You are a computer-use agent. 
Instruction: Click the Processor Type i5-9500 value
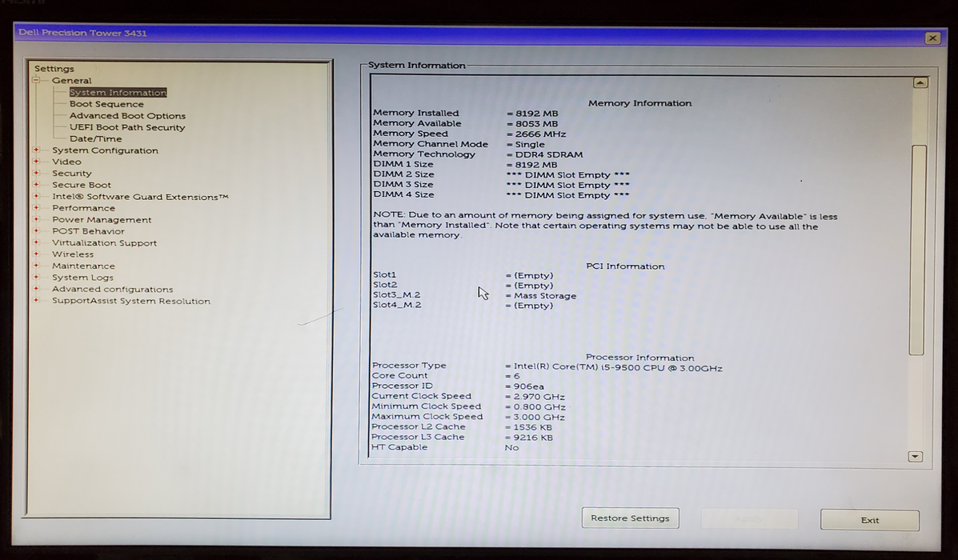pos(614,368)
